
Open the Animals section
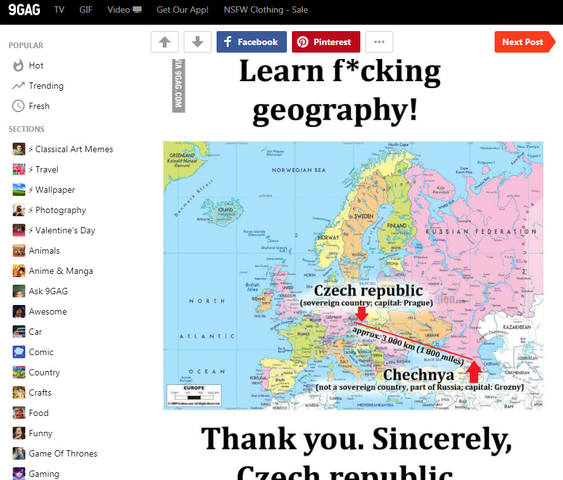click(44, 251)
